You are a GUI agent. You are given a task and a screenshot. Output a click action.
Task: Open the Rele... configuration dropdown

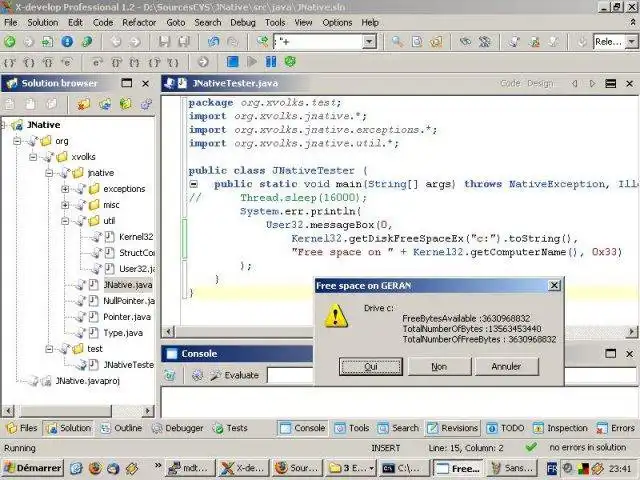pos(631,42)
